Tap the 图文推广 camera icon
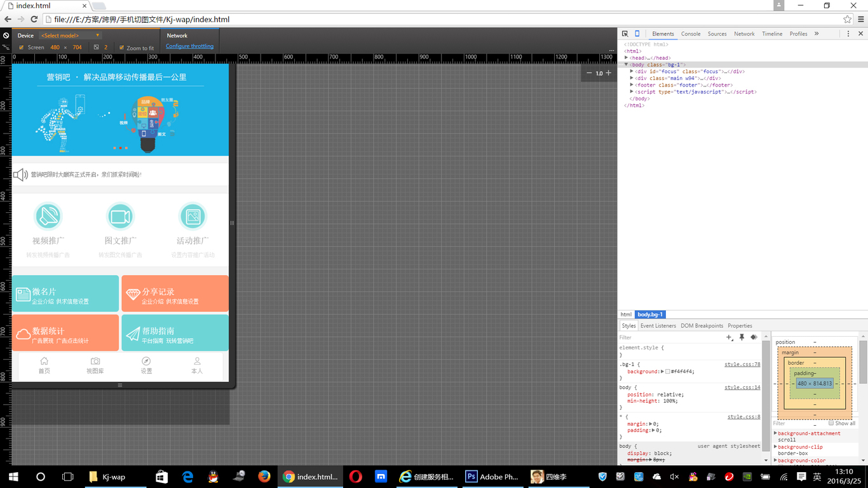Image resolution: width=868 pixels, height=488 pixels. tap(120, 216)
